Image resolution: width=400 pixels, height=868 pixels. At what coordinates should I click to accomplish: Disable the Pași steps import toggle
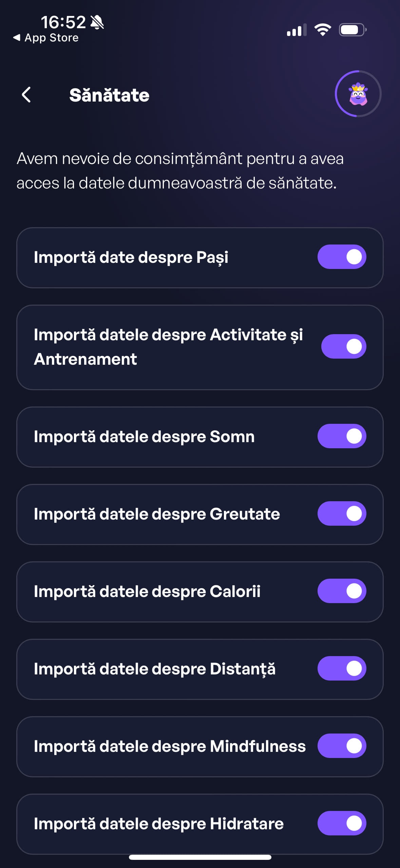(342, 257)
